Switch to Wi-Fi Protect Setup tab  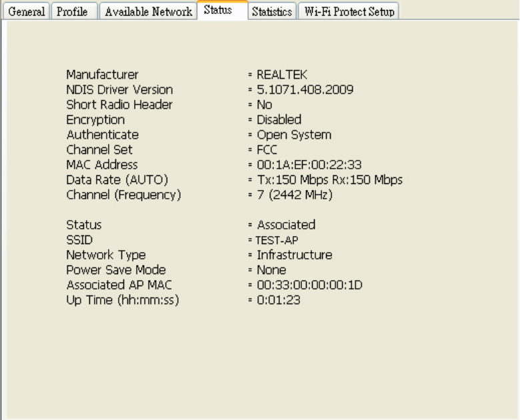point(349,12)
